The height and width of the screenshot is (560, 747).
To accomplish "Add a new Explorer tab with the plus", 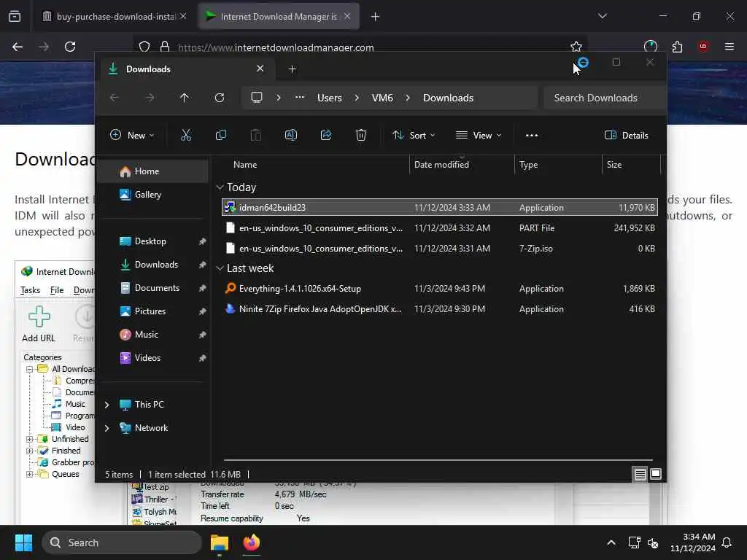I will pos(293,69).
